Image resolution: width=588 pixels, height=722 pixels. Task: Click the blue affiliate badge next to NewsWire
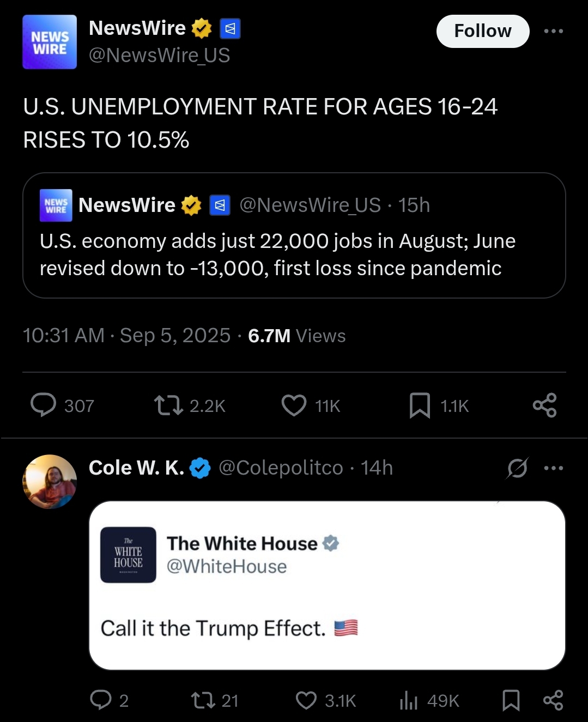pos(230,29)
